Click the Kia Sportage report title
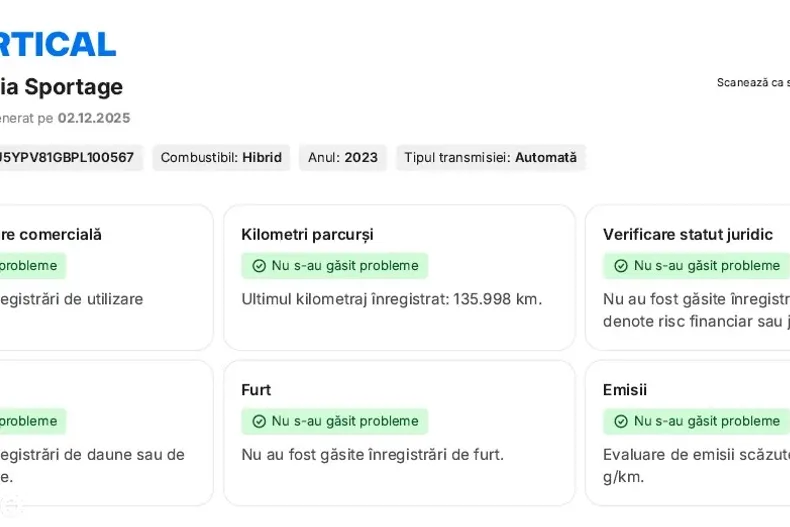Viewport: 790px width, 527px height. 62,87
